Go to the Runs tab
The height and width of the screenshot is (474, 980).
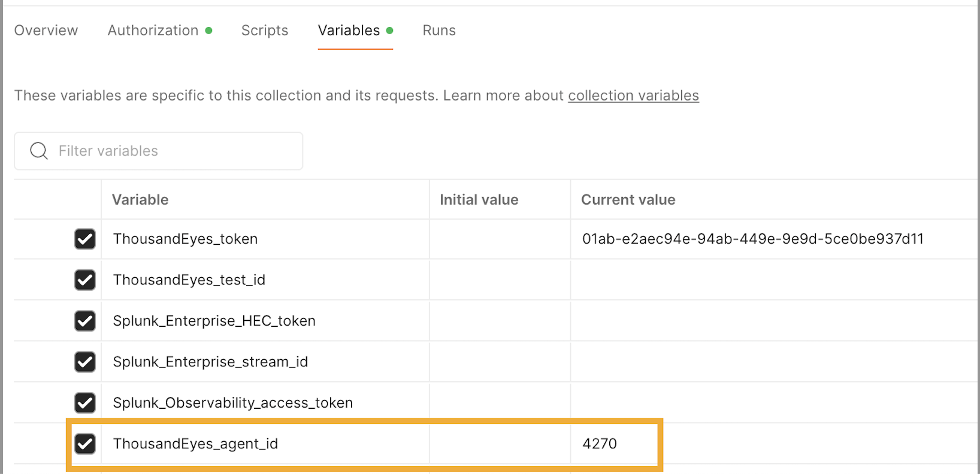[x=439, y=31]
